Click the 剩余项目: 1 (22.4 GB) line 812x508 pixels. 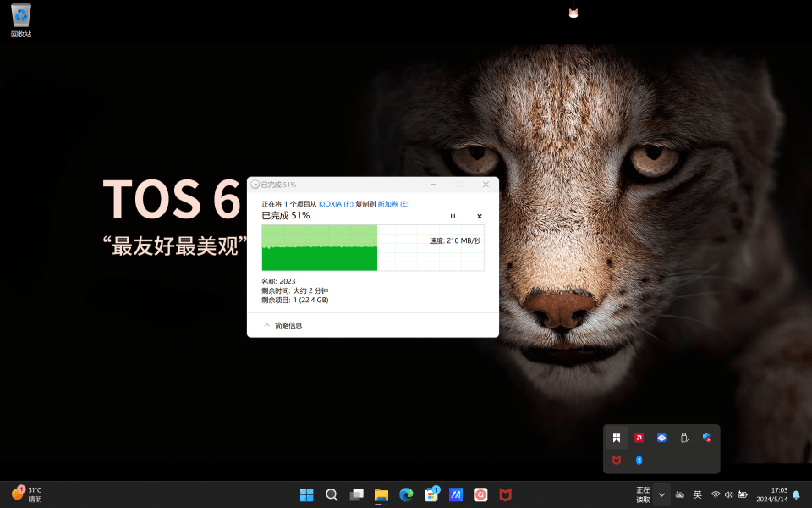[295, 300]
